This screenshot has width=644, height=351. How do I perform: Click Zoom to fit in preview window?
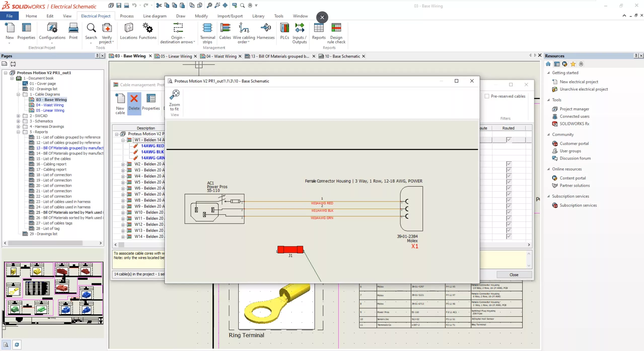coord(174,100)
